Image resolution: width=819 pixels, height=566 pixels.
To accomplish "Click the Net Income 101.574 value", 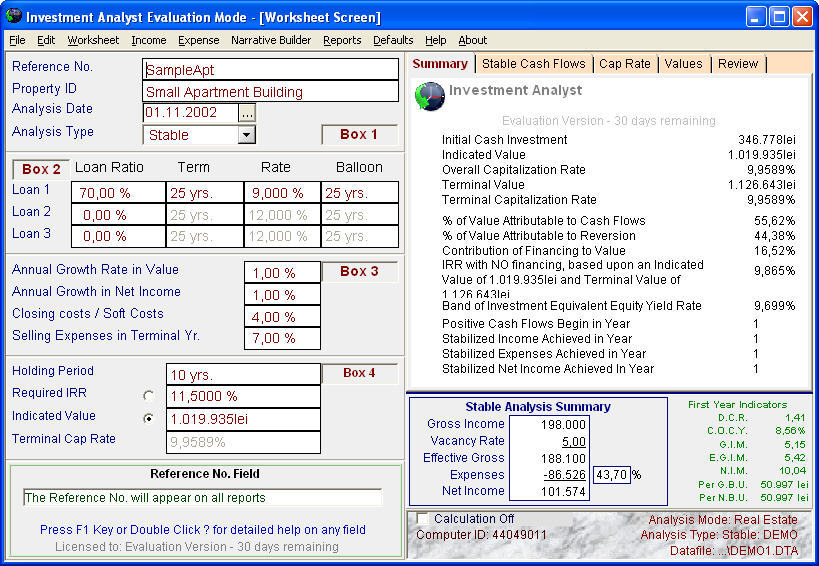I will coord(563,492).
